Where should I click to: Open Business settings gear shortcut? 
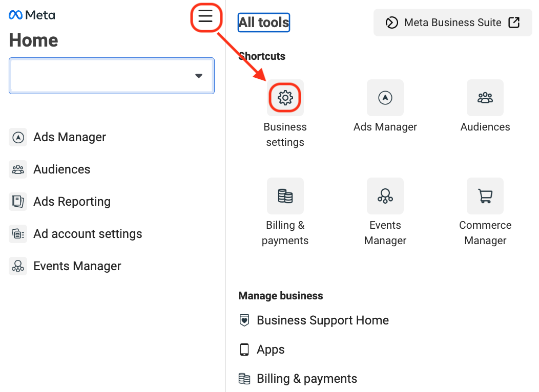click(x=285, y=98)
